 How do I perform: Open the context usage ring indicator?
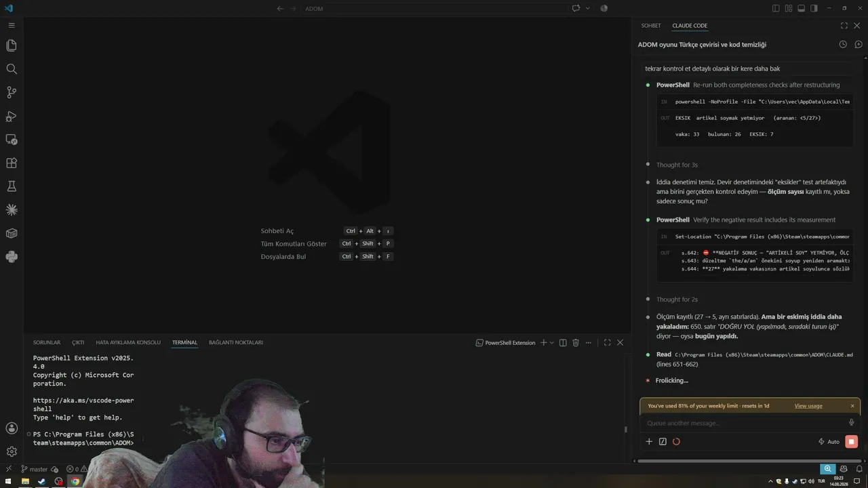[x=676, y=442]
